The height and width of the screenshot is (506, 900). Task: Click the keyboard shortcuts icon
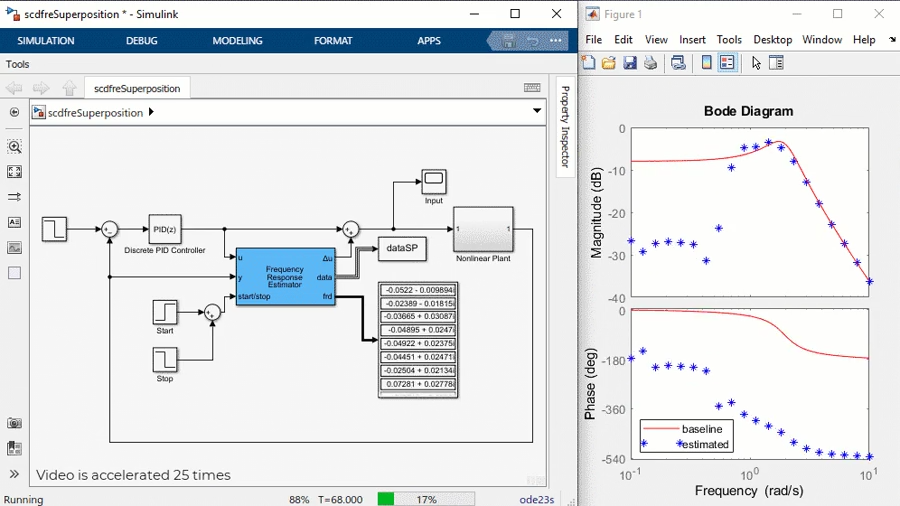tap(532, 87)
